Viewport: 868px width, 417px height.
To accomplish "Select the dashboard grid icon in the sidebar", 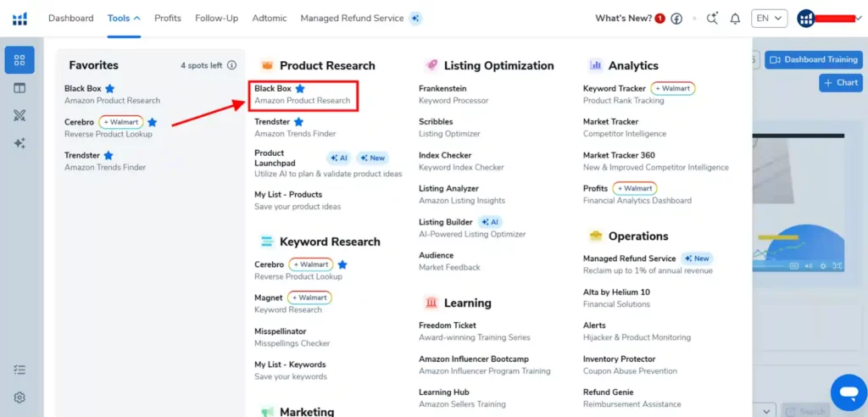I will point(19,60).
